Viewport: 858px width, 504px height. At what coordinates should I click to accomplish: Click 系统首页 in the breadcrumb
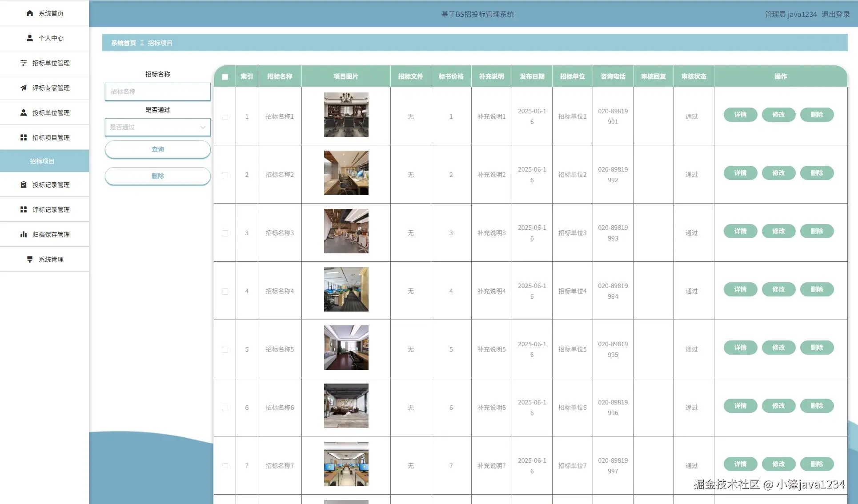(x=124, y=43)
